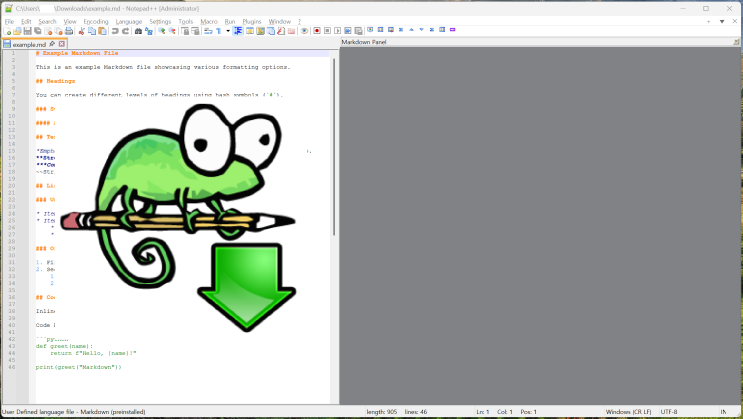The image size is (743, 419).
Task: Click the purple rectangle plugin icon
Action: [453, 29]
